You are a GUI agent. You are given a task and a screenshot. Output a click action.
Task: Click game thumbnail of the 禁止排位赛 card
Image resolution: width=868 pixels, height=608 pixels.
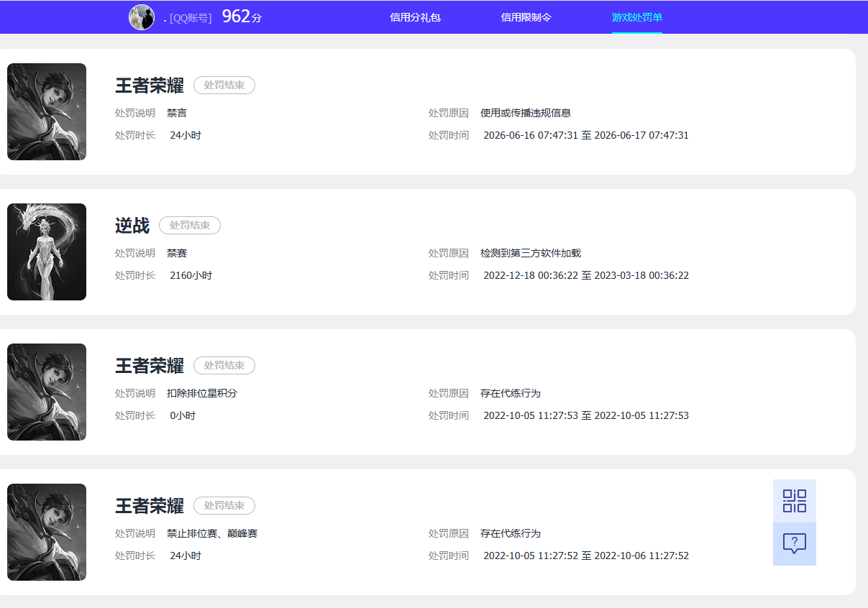coord(47,532)
